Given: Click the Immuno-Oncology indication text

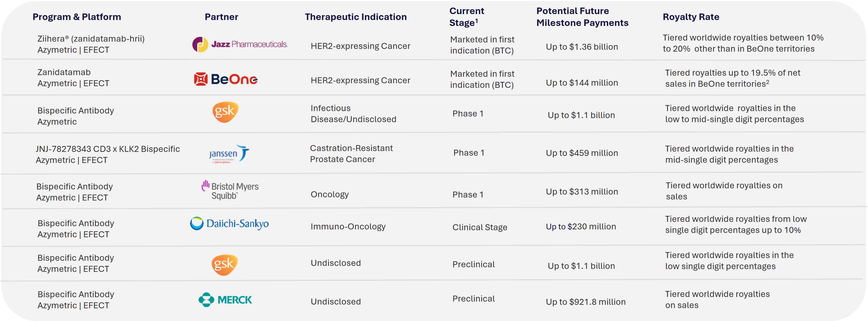Looking at the screenshot, I should pyautogui.click(x=348, y=226).
